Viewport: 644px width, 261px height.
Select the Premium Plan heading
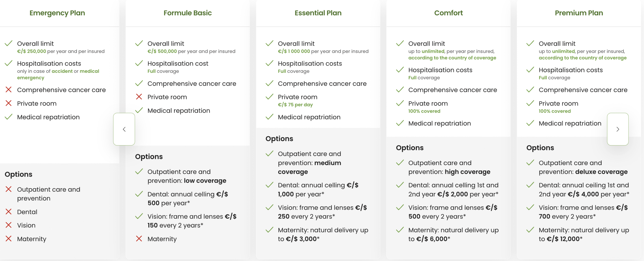(x=579, y=13)
